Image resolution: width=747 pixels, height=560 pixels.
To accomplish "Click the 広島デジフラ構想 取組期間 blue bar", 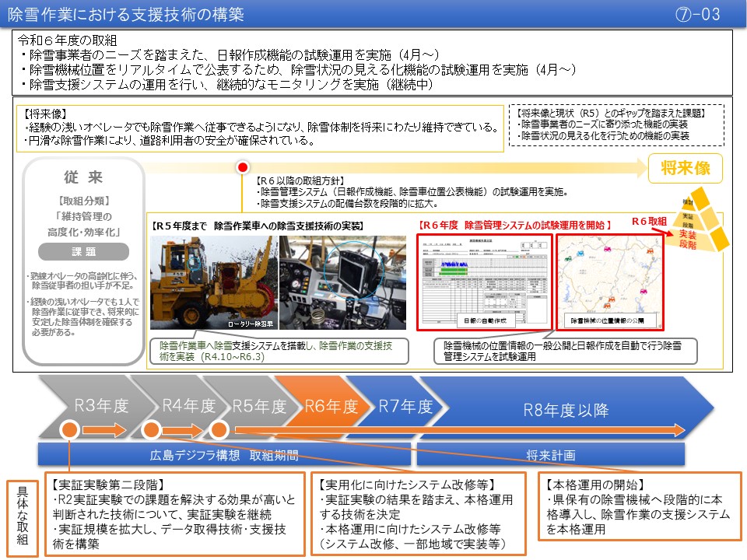I will point(224,455).
